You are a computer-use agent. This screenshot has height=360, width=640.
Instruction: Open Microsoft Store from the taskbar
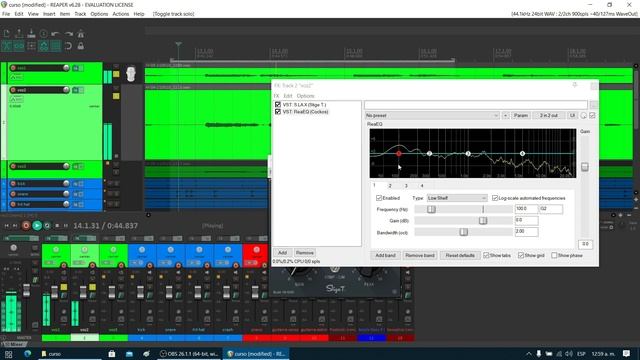pos(111,354)
